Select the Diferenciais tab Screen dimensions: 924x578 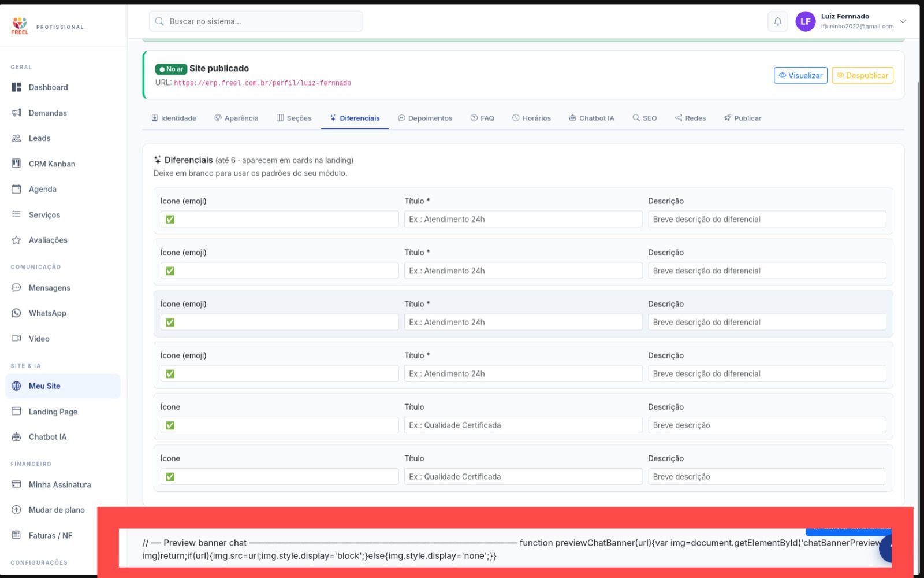[x=355, y=118]
